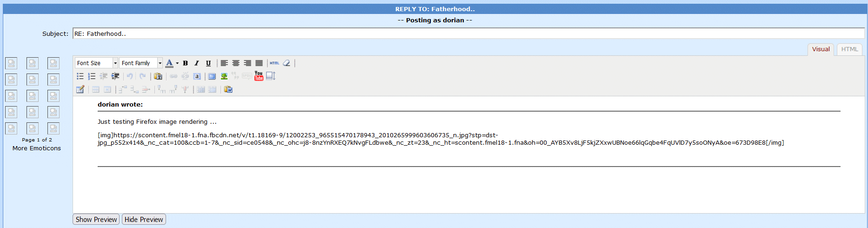Insert a numbered list

coord(92,76)
